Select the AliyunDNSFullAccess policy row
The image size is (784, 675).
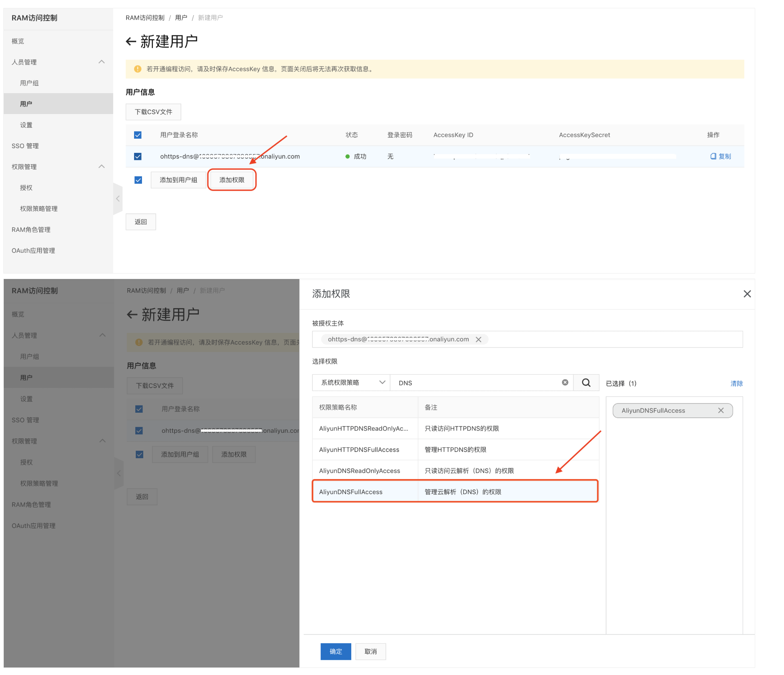[455, 492]
